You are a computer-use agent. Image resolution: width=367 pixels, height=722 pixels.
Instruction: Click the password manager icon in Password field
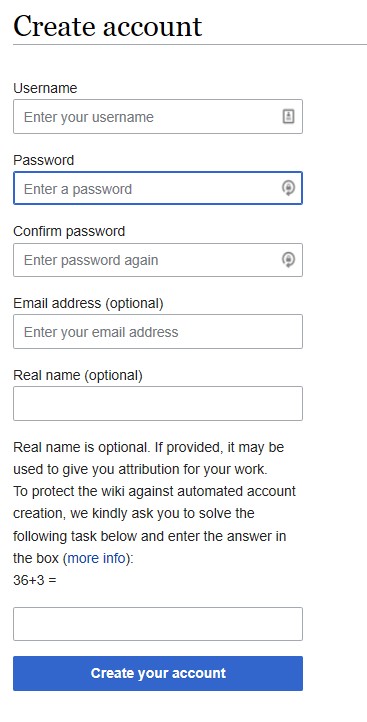pos(288,188)
